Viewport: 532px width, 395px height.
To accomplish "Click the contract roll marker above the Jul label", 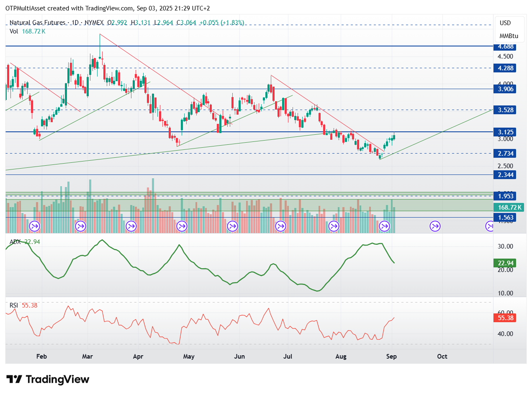I will (280, 226).
